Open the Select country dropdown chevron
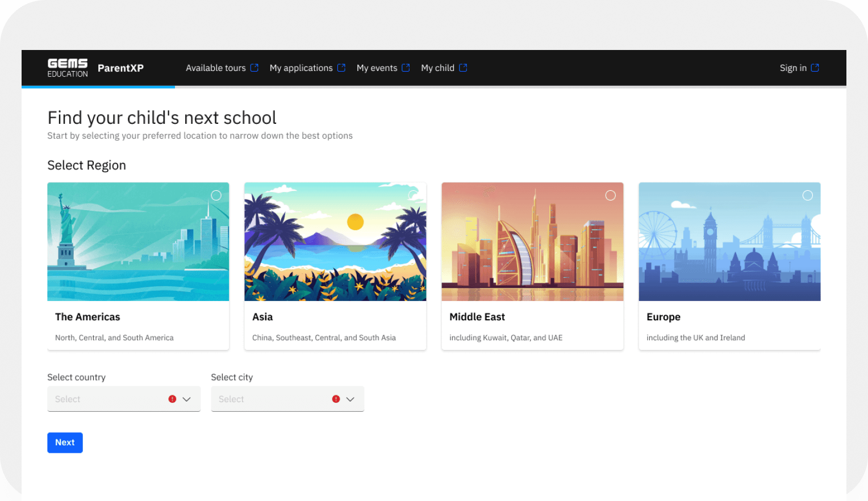 pyautogui.click(x=187, y=399)
